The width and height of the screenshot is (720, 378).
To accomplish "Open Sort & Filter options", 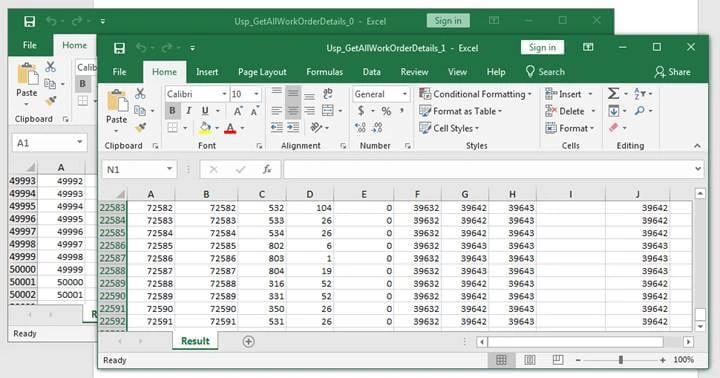I will pos(639,94).
